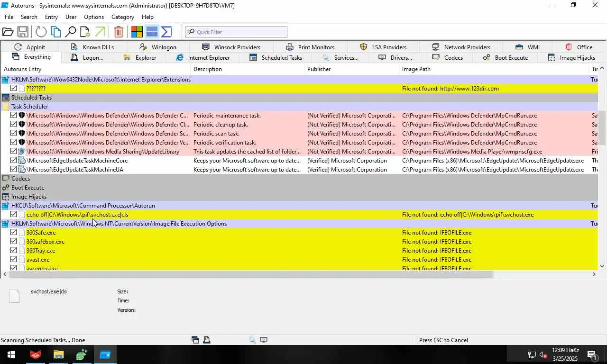607x364 pixels.
Task: Open Find with the magnifier icon
Action: pos(71,32)
